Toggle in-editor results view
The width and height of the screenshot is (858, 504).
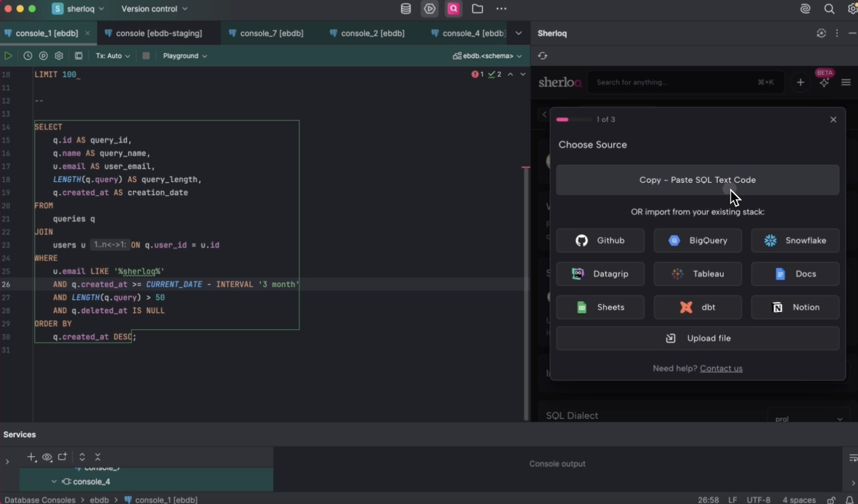pyautogui.click(x=78, y=56)
